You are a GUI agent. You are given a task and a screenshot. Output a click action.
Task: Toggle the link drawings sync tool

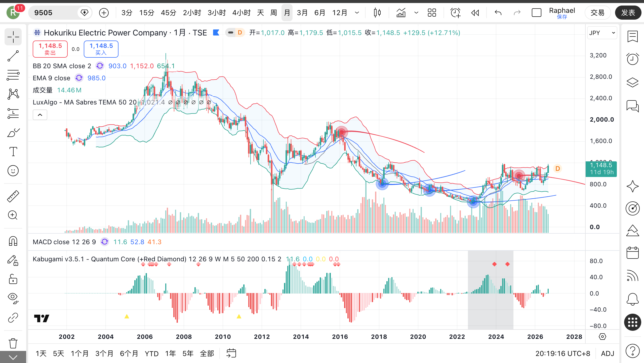pos(13,318)
